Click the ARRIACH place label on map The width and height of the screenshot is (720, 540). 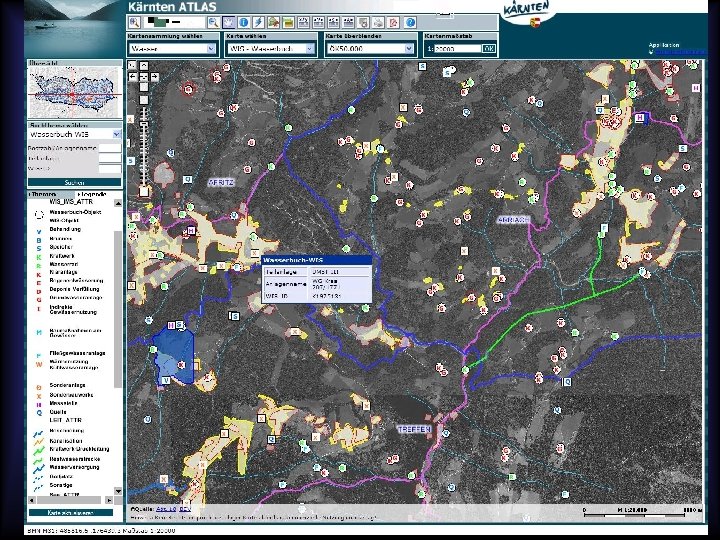coord(513,220)
